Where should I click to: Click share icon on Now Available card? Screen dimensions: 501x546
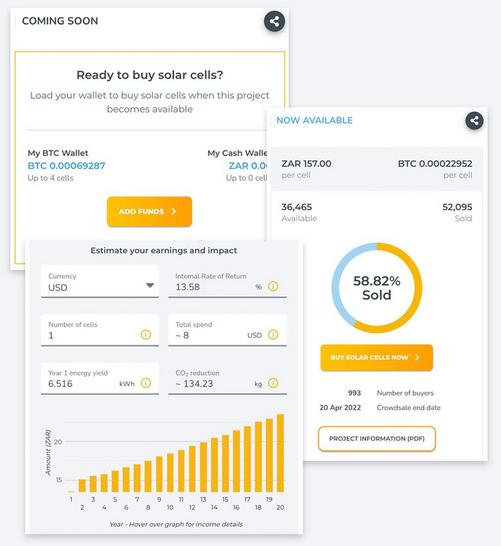(x=474, y=121)
